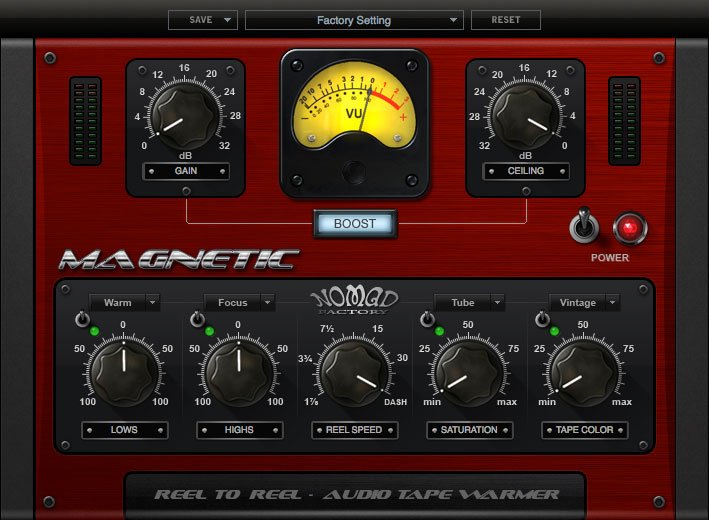Click the Focus preset label
This screenshot has height=520, width=709.
pyautogui.click(x=232, y=303)
